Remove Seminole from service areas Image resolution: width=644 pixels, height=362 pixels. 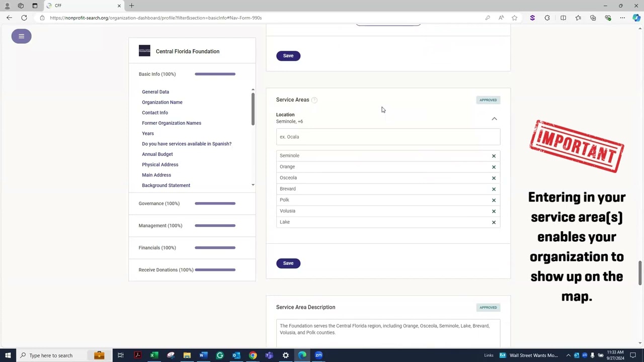pos(494,156)
